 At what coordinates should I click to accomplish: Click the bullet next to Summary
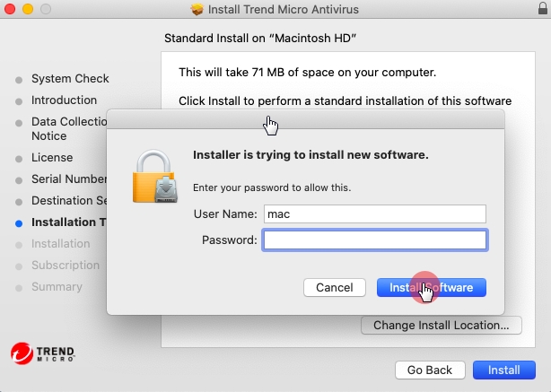pyautogui.click(x=19, y=288)
